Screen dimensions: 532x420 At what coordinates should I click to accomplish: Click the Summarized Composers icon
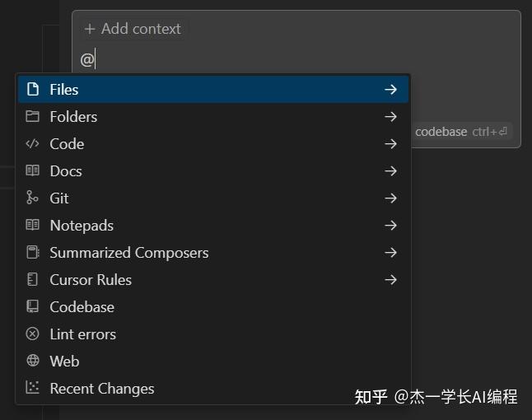click(x=33, y=253)
